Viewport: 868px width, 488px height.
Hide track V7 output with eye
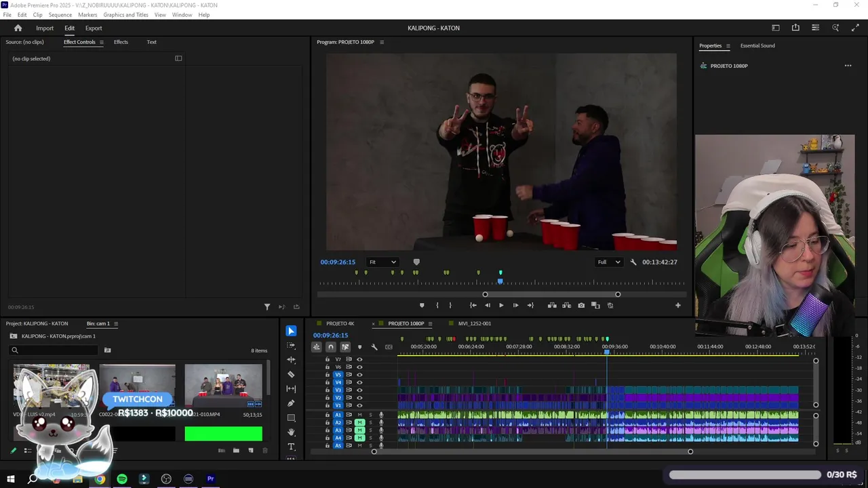tap(359, 359)
